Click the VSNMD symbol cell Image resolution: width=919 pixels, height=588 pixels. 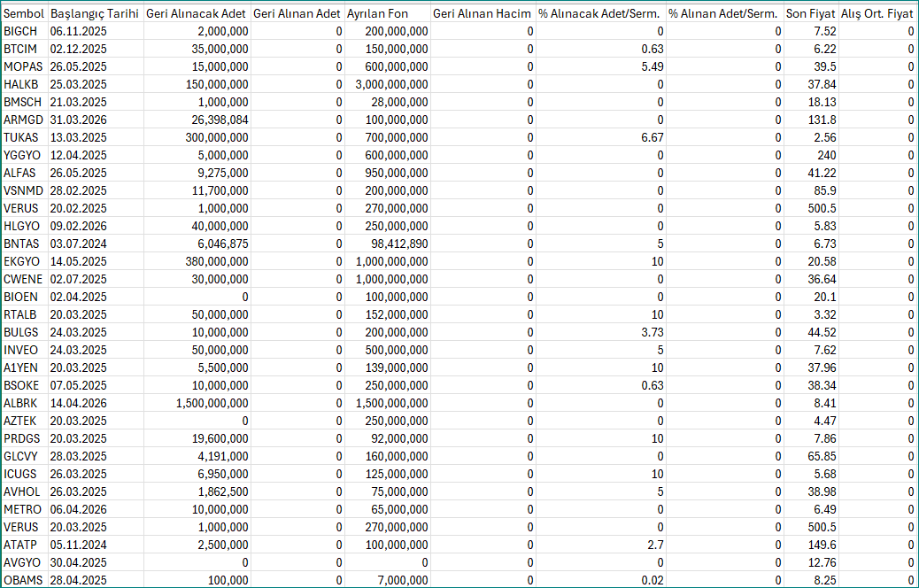click(x=24, y=190)
